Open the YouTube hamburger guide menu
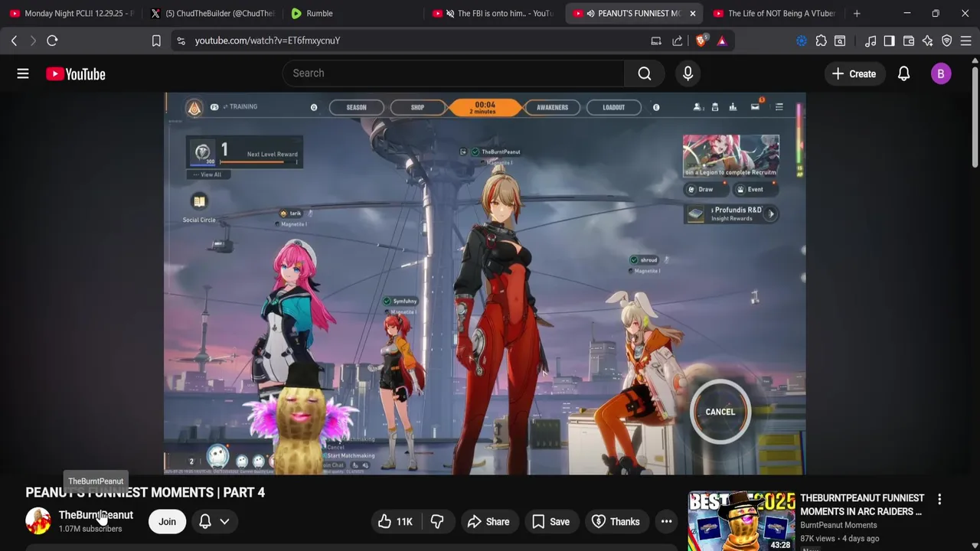 [23, 73]
